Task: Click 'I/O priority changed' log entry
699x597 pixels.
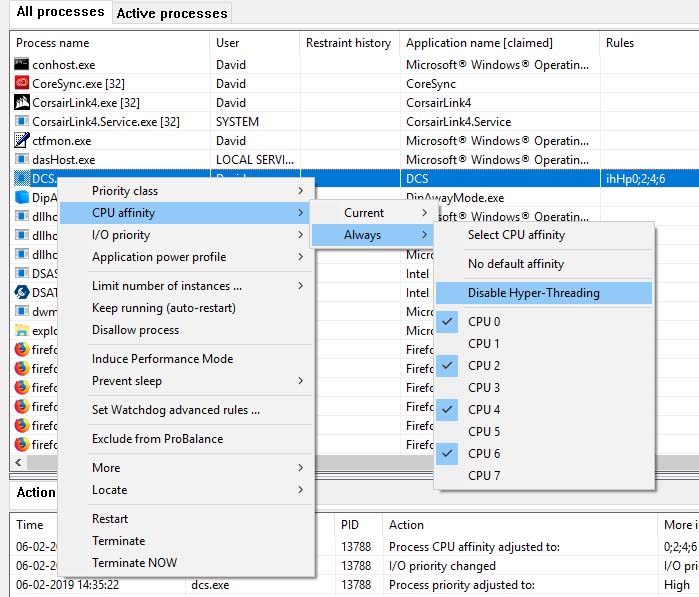Action: [x=442, y=566]
